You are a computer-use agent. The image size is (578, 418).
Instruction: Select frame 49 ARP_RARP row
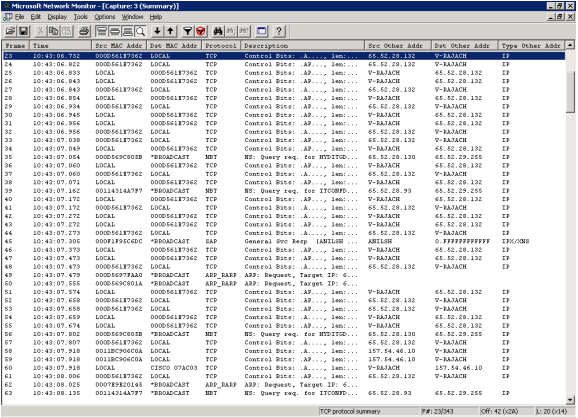(284, 275)
